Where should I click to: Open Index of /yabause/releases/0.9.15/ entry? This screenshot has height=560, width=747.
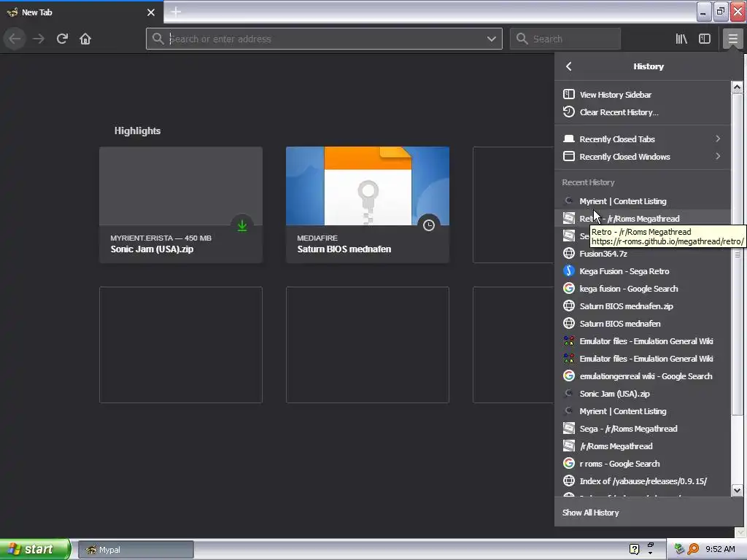642,481
